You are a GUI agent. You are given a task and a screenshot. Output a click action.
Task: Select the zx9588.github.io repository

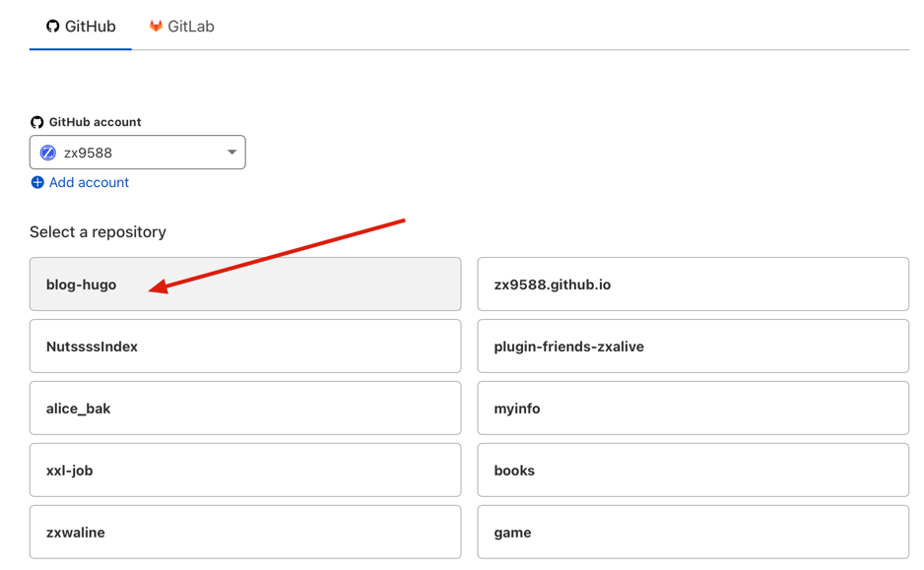coord(693,285)
